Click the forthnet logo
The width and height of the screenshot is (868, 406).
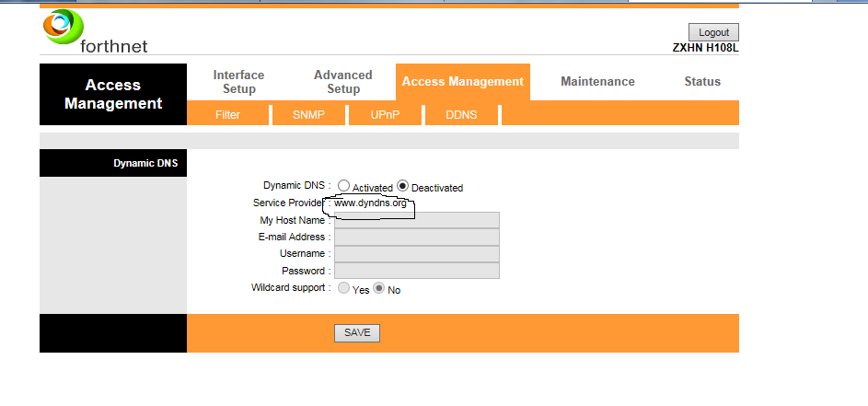tap(95, 31)
